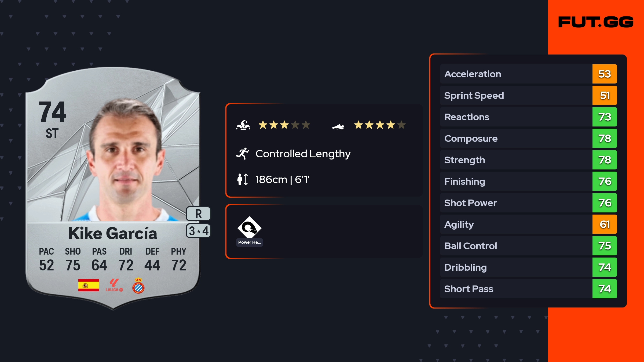Click the orange 51 Sprint Speed value
Viewport: 644px width, 362px height.
[x=605, y=95]
